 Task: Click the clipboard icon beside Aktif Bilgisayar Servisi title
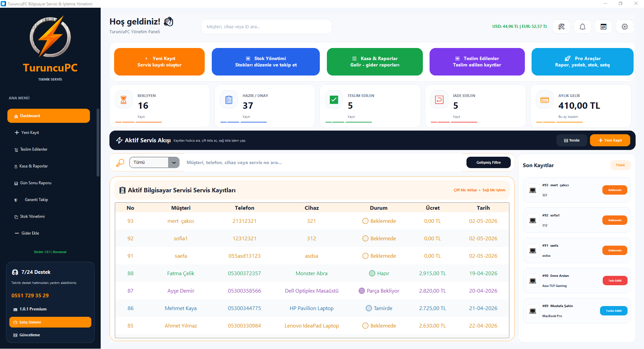coord(122,190)
